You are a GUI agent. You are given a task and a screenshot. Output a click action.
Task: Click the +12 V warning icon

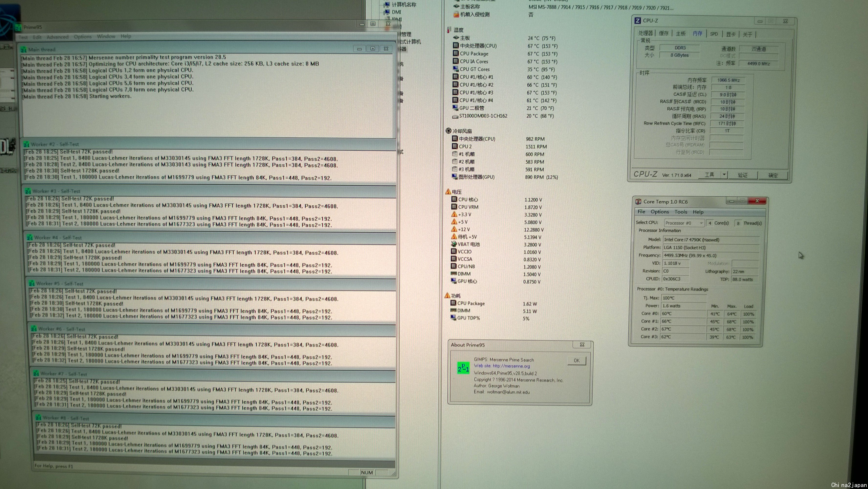pos(454,229)
